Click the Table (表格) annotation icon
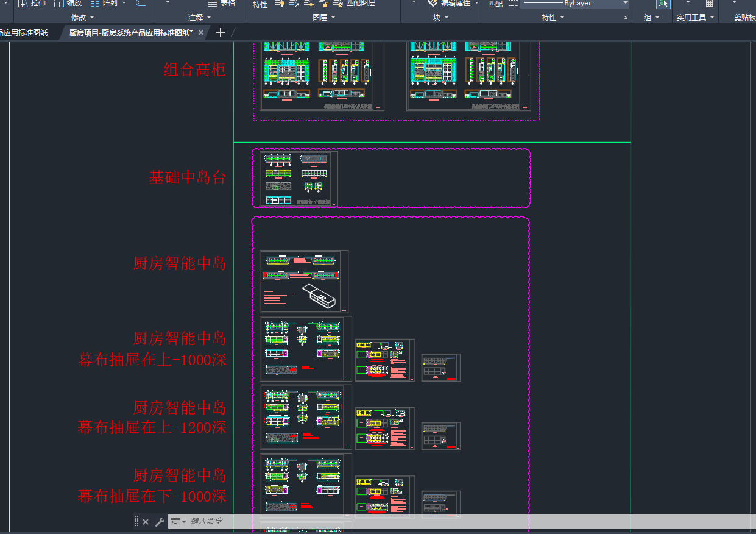756x534 pixels. coord(212,4)
